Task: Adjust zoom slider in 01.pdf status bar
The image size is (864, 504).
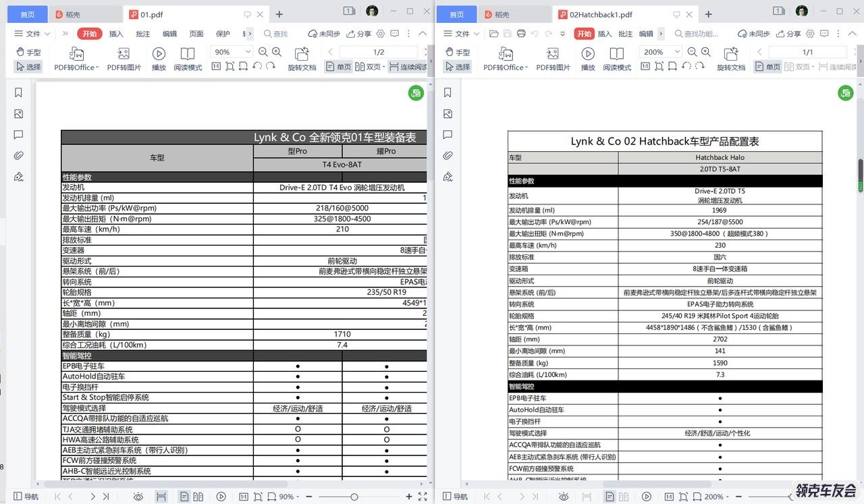Action: point(354,497)
